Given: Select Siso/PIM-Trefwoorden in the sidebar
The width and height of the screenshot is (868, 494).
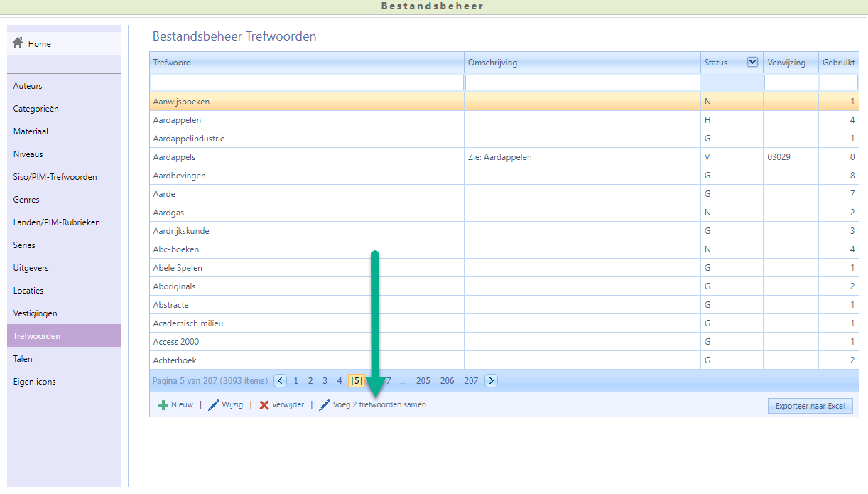Looking at the screenshot, I should pos(55,177).
